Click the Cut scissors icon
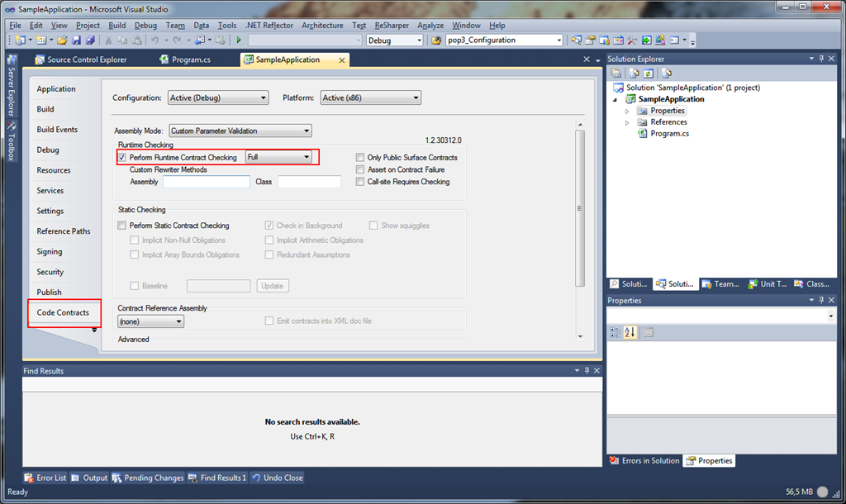The image size is (846, 504). 108,40
